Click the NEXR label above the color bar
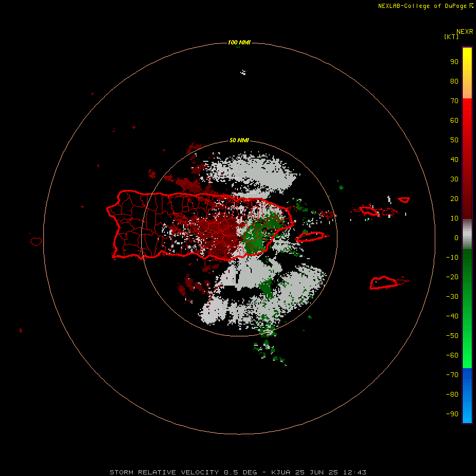The width and height of the screenshot is (476, 476). (x=465, y=32)
